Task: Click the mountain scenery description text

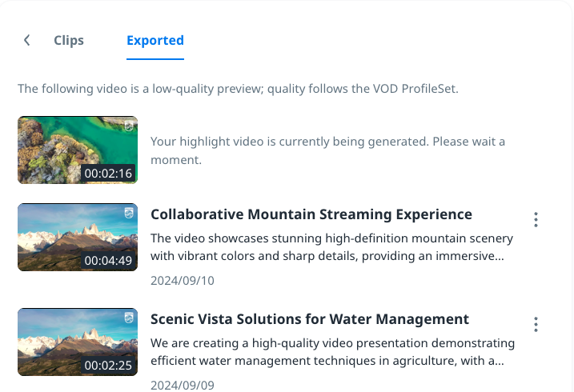Action: pyautogui.click(x=331, y=246)
